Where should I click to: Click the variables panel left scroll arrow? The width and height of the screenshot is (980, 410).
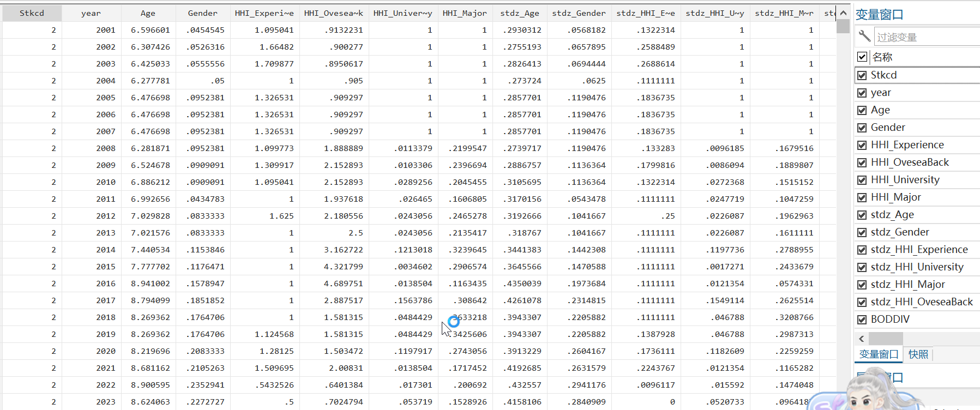click(861, 339)
